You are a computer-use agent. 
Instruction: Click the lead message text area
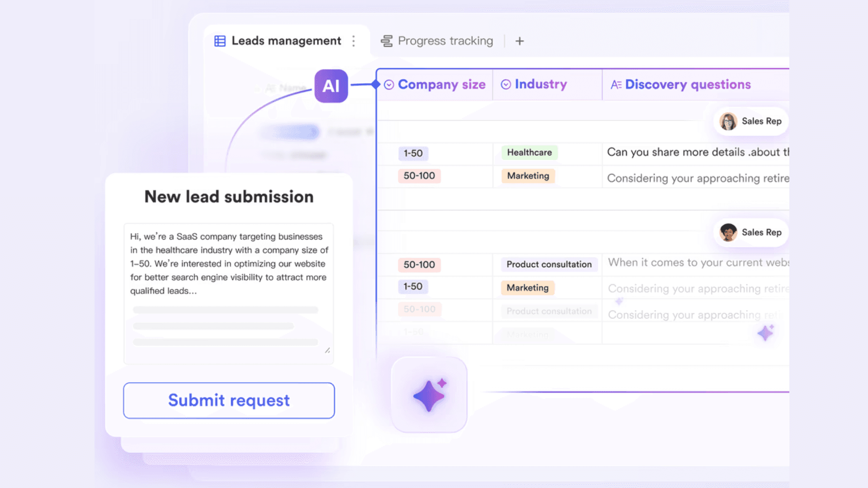[x=229, y=294]
